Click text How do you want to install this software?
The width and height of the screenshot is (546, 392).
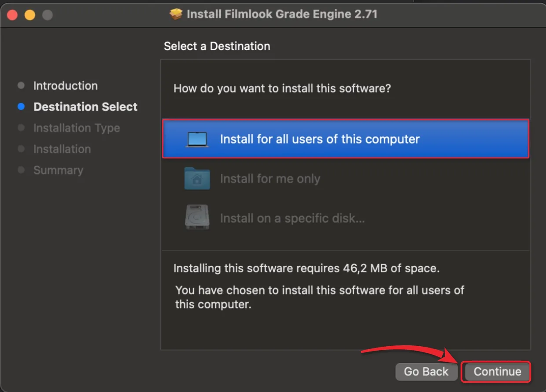pyautogui.click(x=282, y=88)
